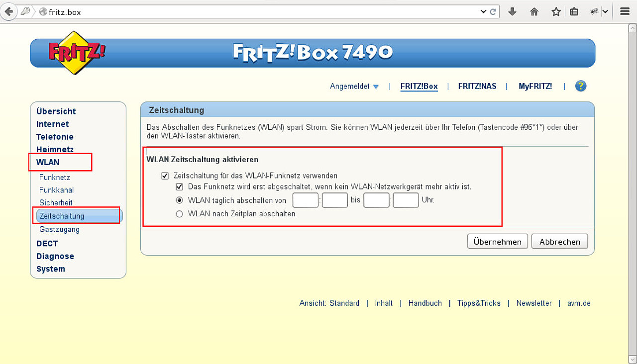The width and height of the screenshot is (637, 364).
Task: Open the Gastzugang submenu item
Action: 59,229
